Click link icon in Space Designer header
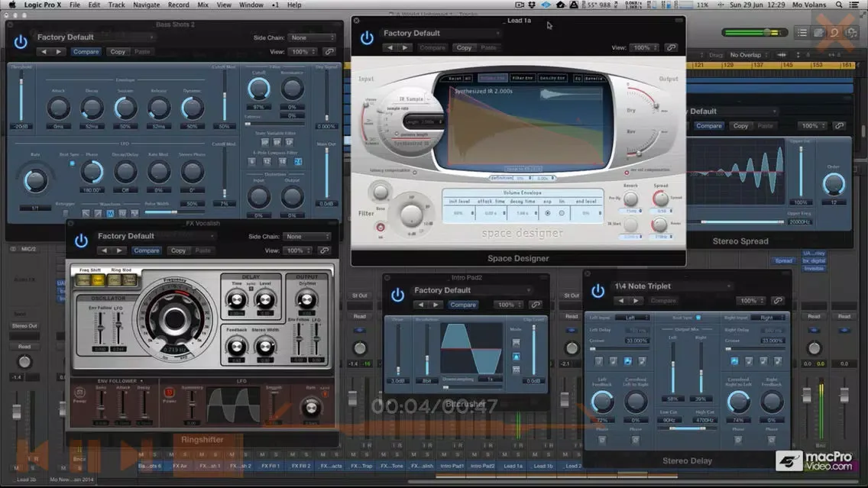This screenshot has width=868, height=488. click(x=671, y=47)
